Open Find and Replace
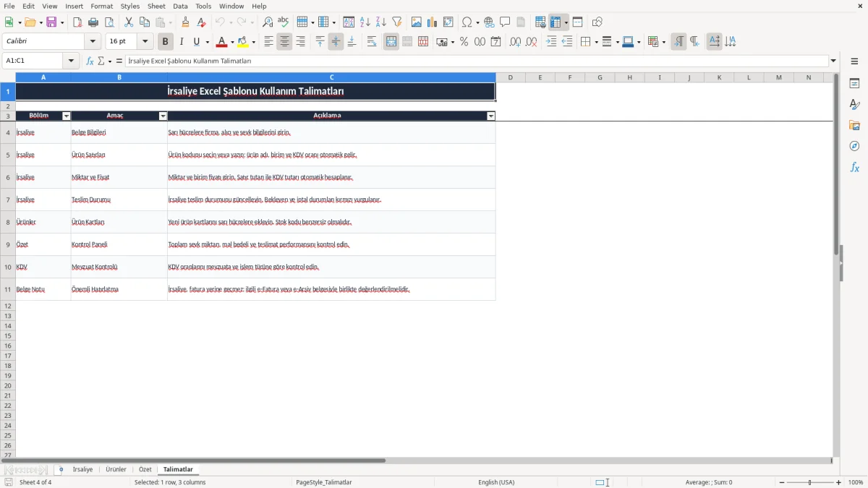The width and height of the screenshot is (868, 488). coord(268,22)
